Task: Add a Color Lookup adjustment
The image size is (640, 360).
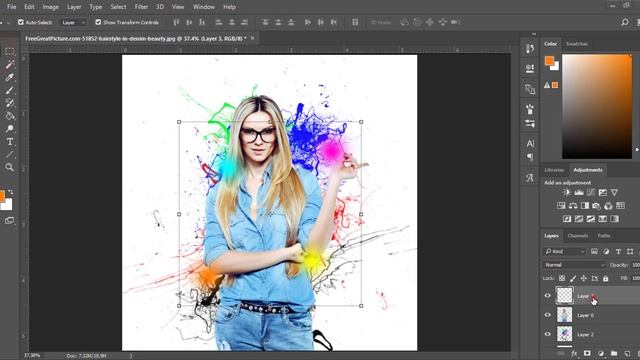Action: (620, 205)
